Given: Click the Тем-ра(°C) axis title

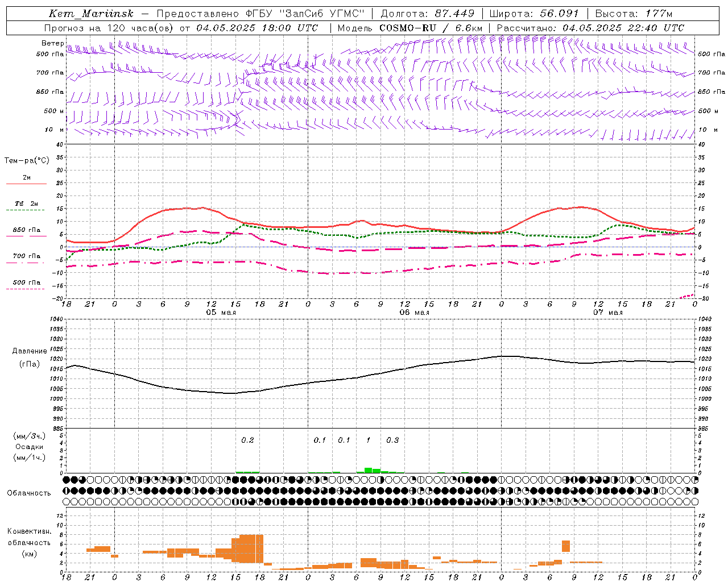Looking at the screenshot, I should (x=27, y=161).
